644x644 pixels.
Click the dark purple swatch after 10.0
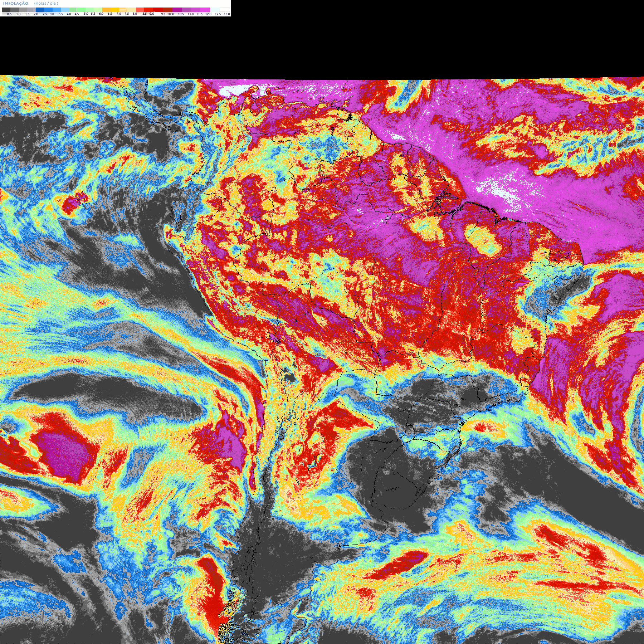[177, 10]
